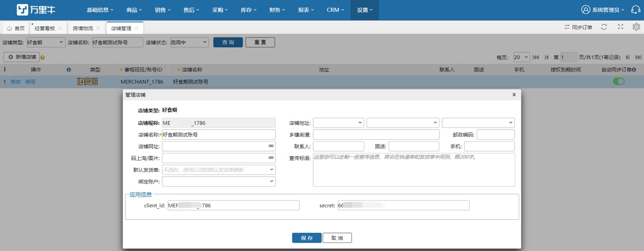Screen dimensions: 644x251
Task: Open the 售后 menu
Action: [191, 10]
